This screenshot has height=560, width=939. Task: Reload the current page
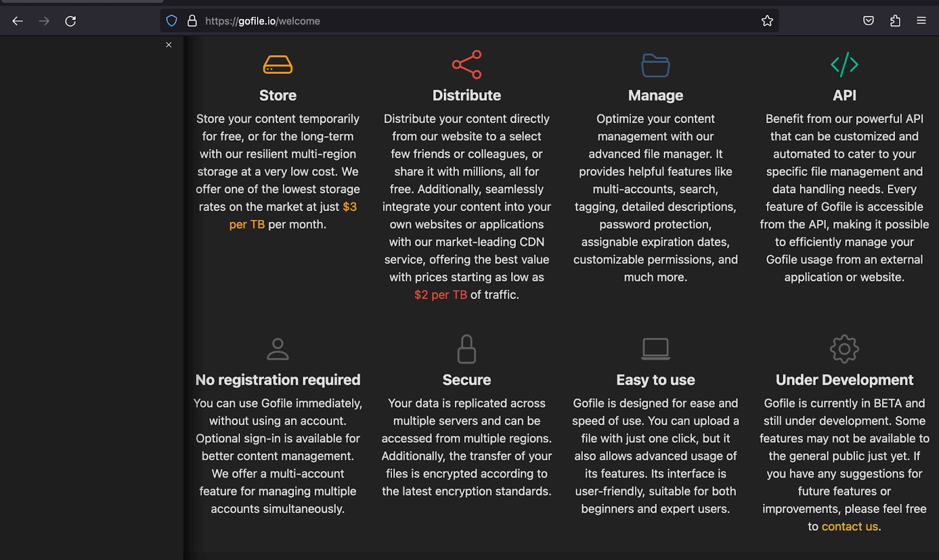point(70,21)
